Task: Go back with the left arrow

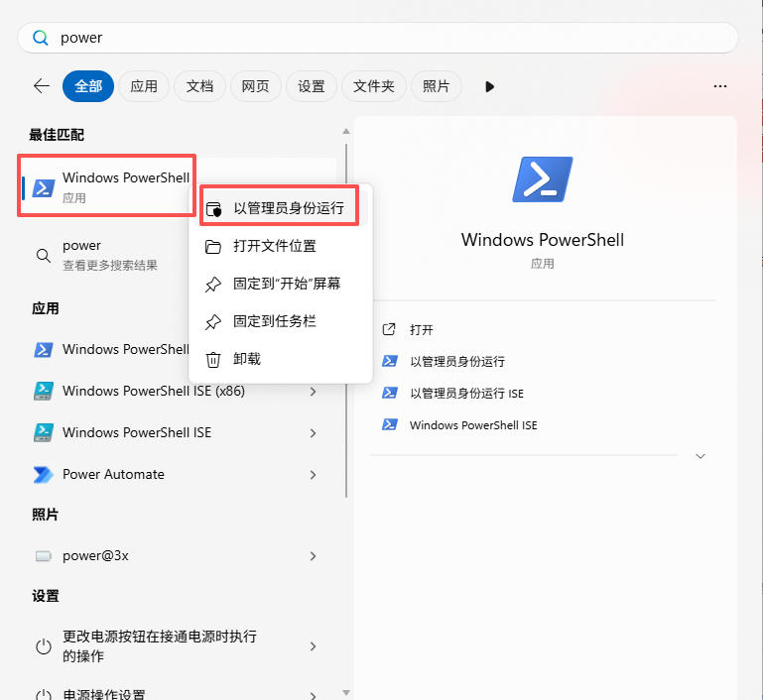Action: pyautogui.click(x=42, y=86)
